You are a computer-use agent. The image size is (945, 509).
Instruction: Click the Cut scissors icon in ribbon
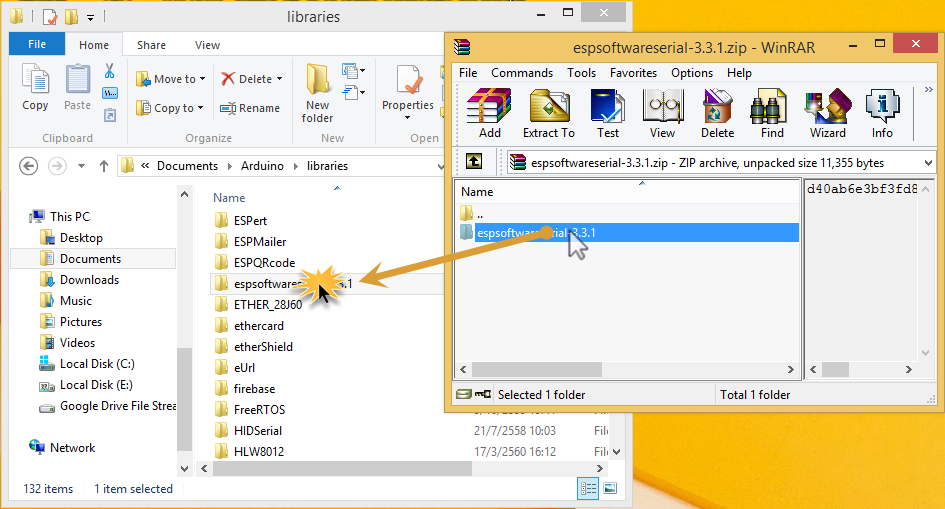coord(110,71)
